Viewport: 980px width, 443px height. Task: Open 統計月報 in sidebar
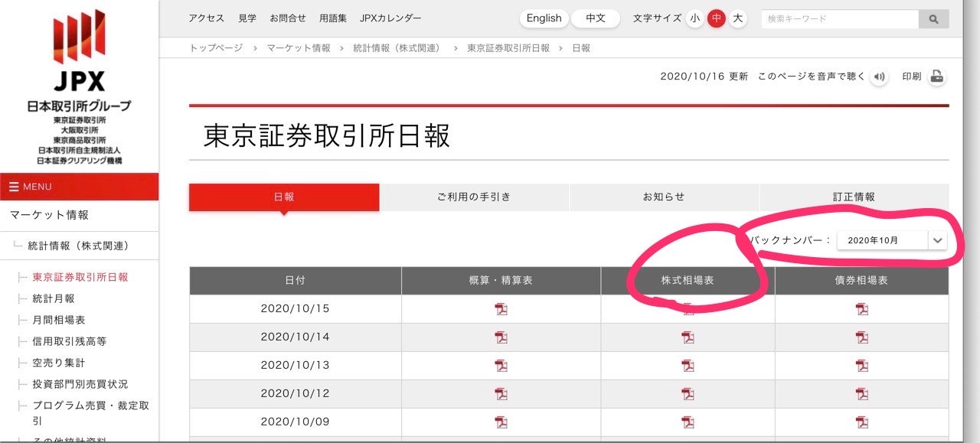tap(54, 299)
